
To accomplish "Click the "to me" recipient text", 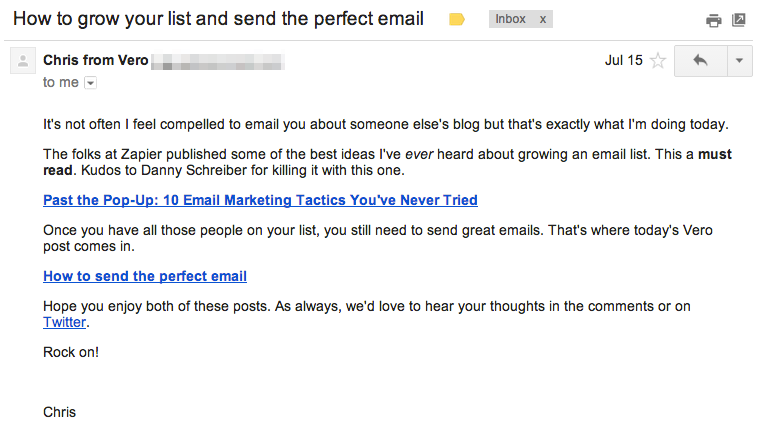I will pos(60,83).
